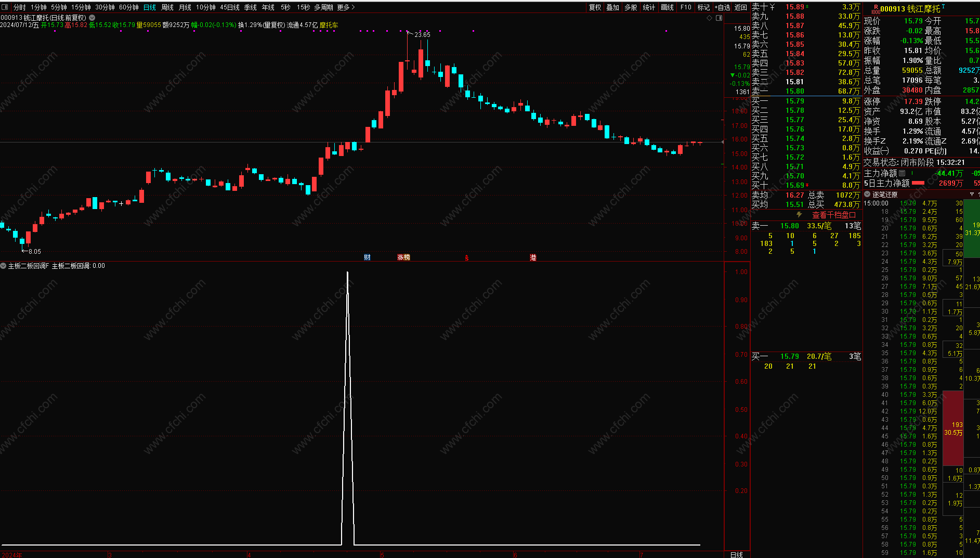This screenshot has height=558, width=980.
Task: Click the 卖一 price 15.80 in order book
Action: pos(795,91)
